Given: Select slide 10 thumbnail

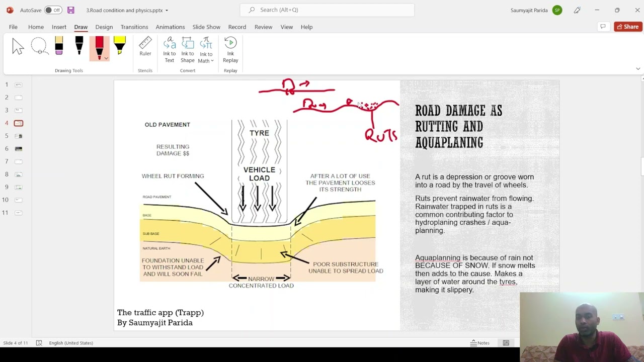Looking at the screenshot, I should pyautogui.click(x=19, y=200).
